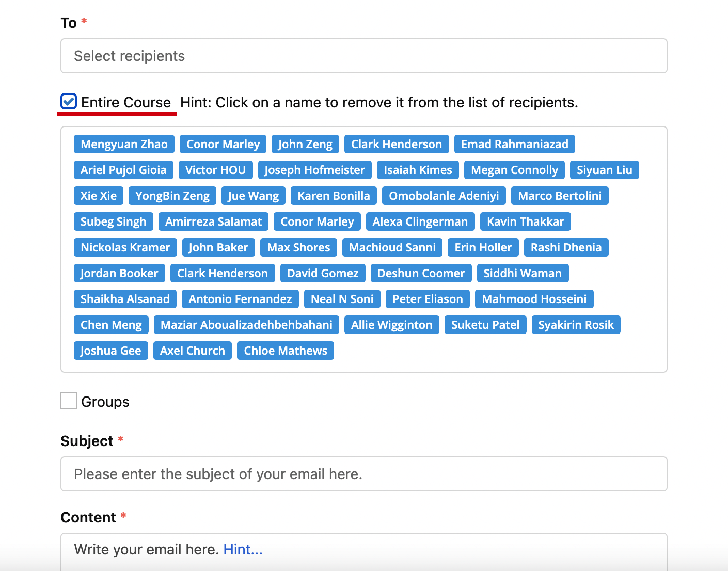Click the Xie Xie recipient tag

coord(99,196)
